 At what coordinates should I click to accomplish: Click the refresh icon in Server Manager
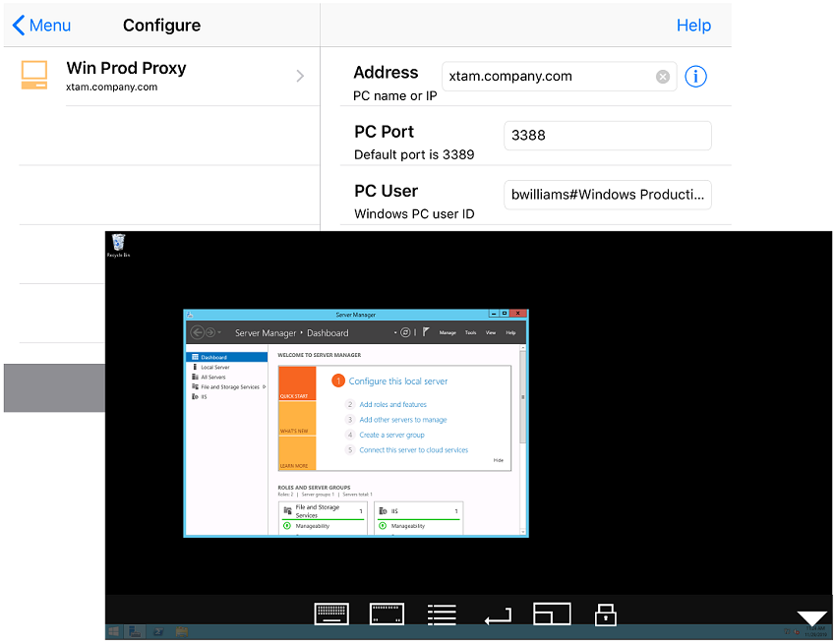tap(406, 331)
